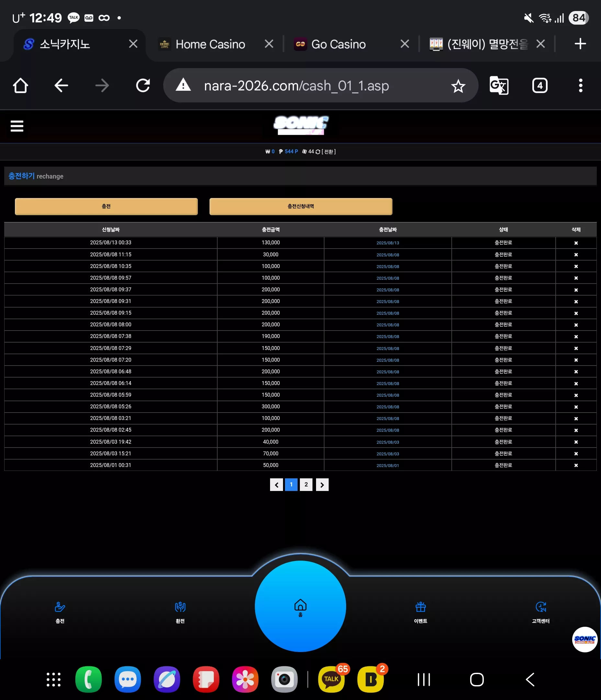This screenshot has width=601, height=700.
Task: Open the hamburger menu on Sonic site
Action: [17, 126]
